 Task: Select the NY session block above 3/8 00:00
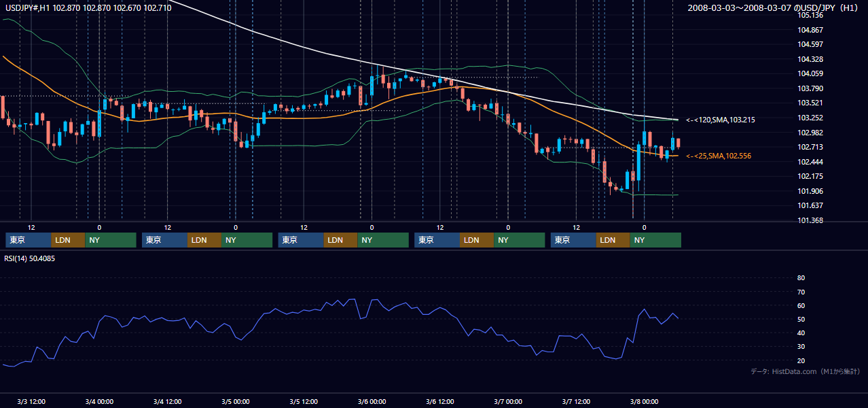pos(655,240)
